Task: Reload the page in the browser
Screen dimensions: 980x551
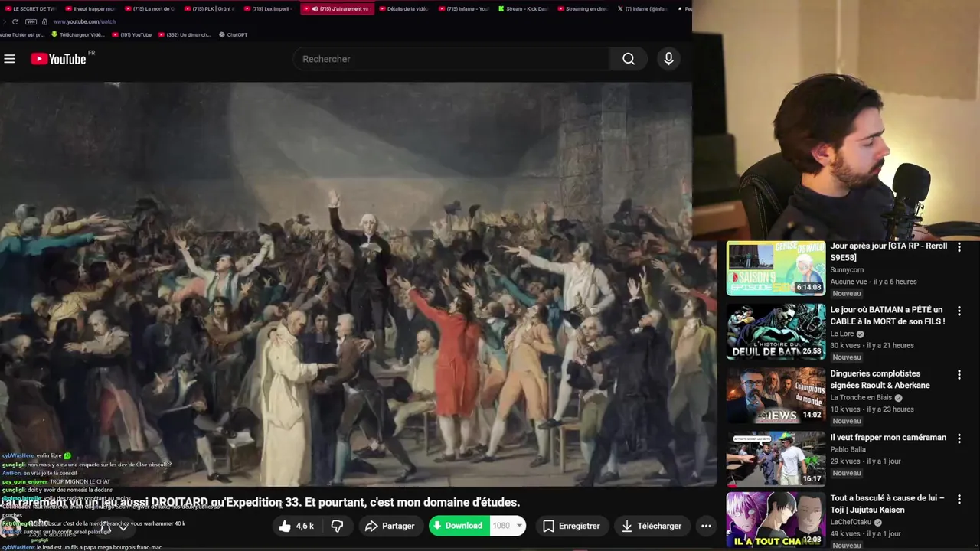Action: pyautogui.click(x=15, y=21)
